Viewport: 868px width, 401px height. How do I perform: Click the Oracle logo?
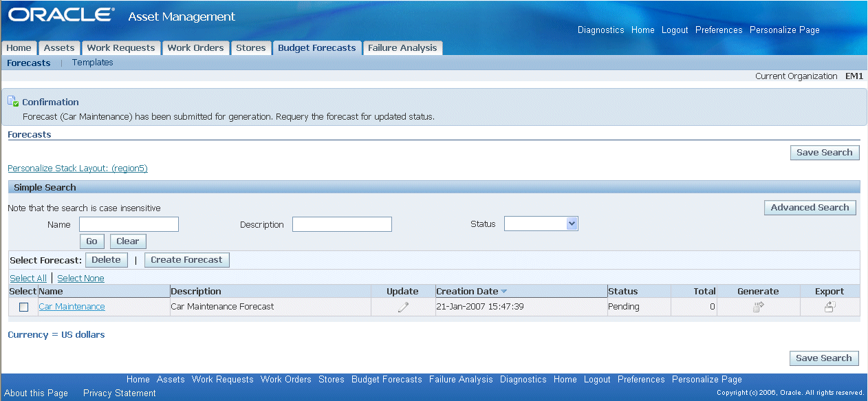[x=61, y=14]
